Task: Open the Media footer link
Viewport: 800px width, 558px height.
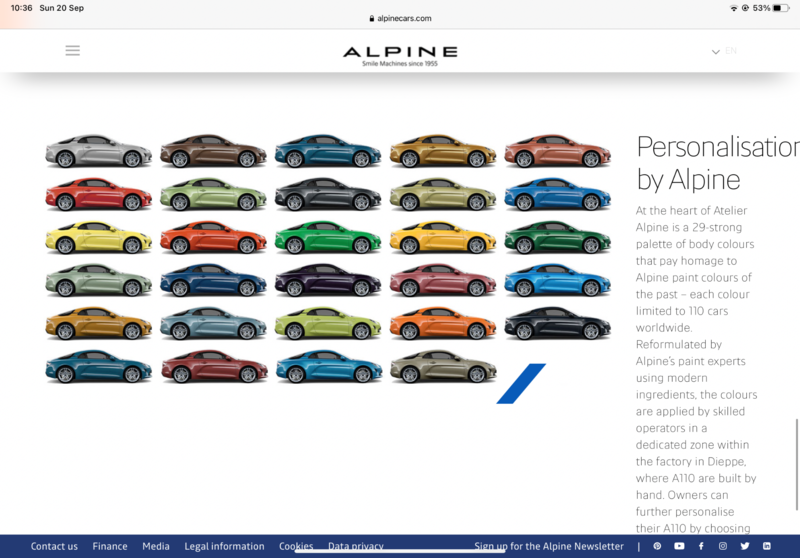Action: click(156, 546)
